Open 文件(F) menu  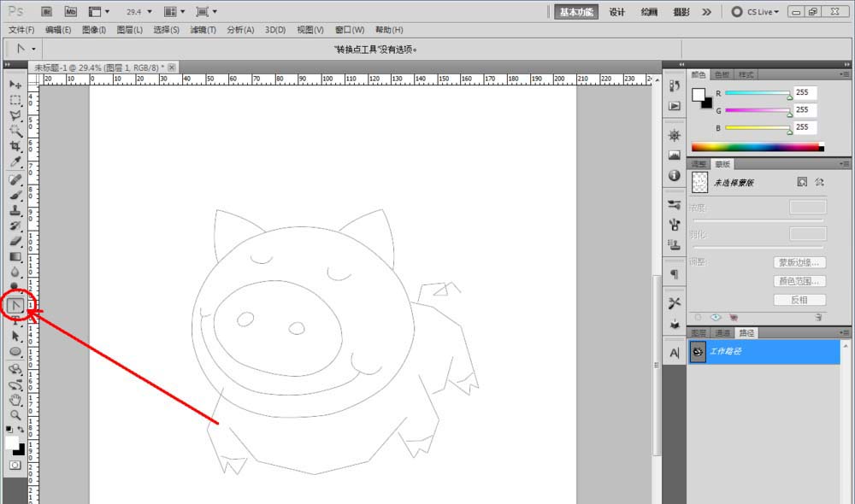(21, 30)
